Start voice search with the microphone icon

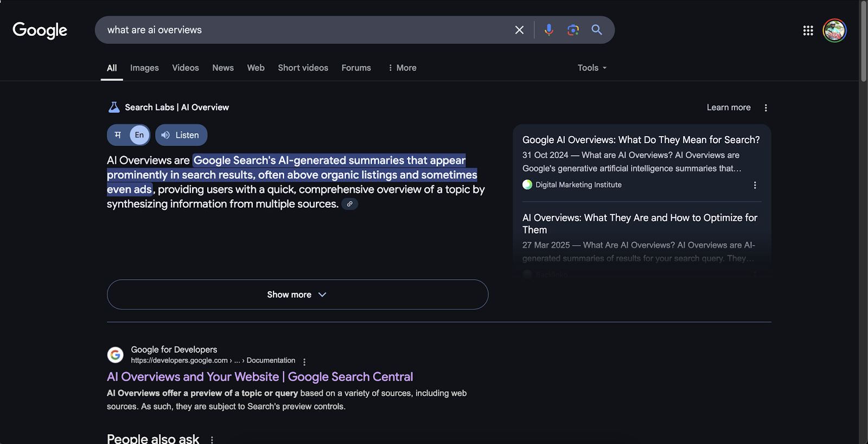[x=549, y=30]
